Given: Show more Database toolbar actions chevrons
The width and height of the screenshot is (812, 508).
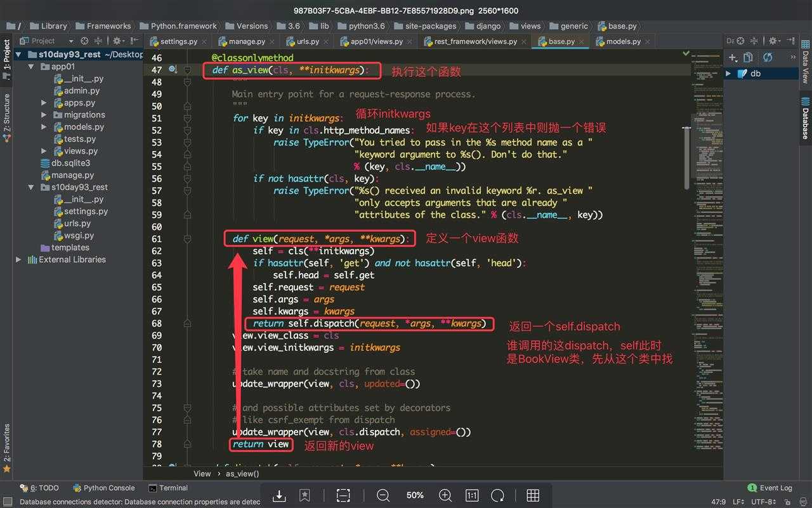Looking at the screenshot, I should tap(793, 58).
